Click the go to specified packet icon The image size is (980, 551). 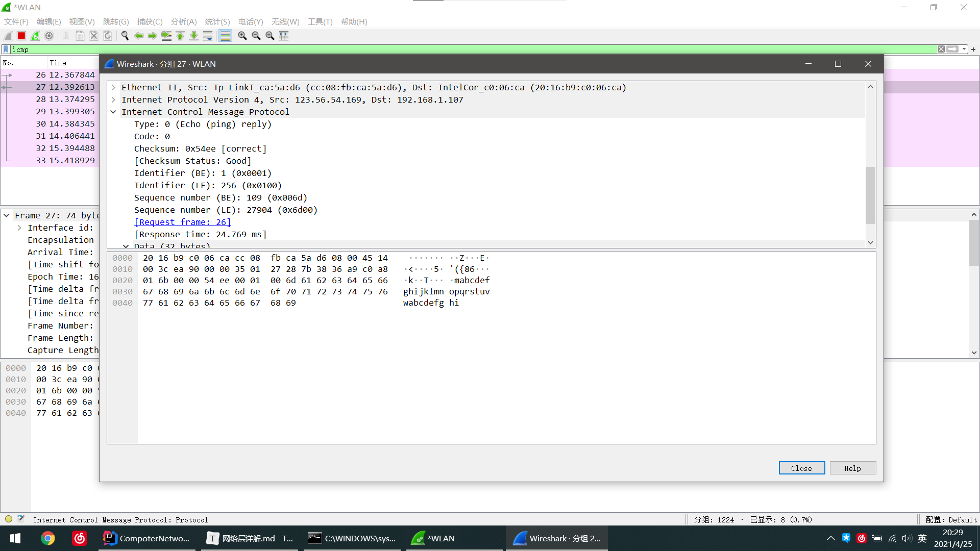coord(166,36)
